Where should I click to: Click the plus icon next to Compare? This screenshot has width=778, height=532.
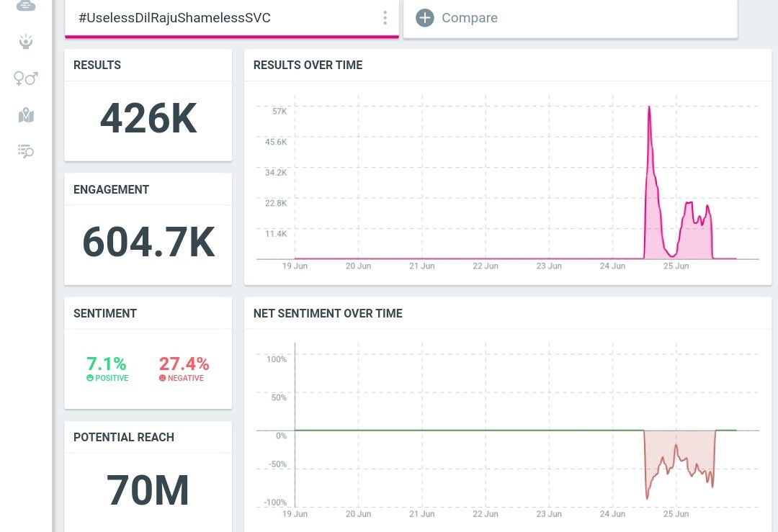pyautogui.click(x=425, y=18)
